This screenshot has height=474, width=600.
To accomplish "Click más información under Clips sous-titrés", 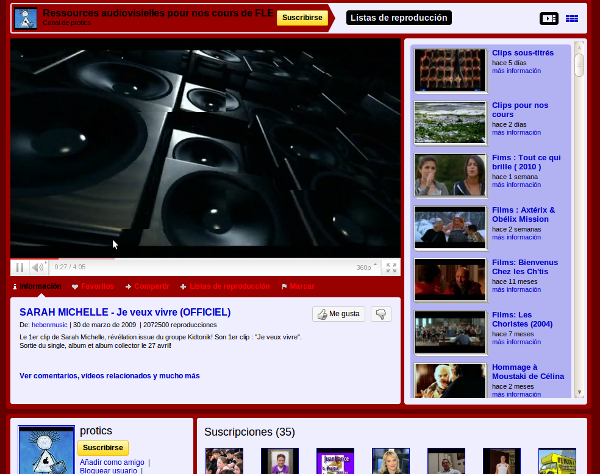I will pos(517,71).
